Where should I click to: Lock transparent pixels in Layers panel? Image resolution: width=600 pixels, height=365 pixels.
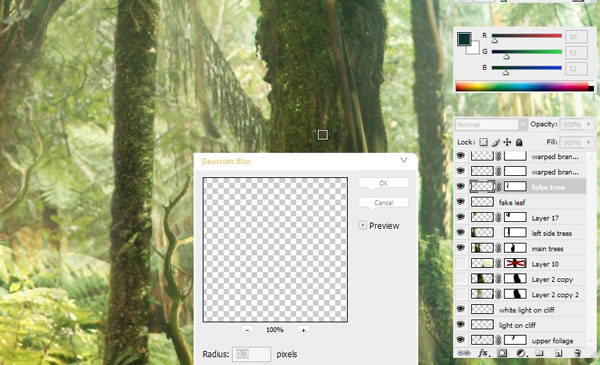(483, 142)
